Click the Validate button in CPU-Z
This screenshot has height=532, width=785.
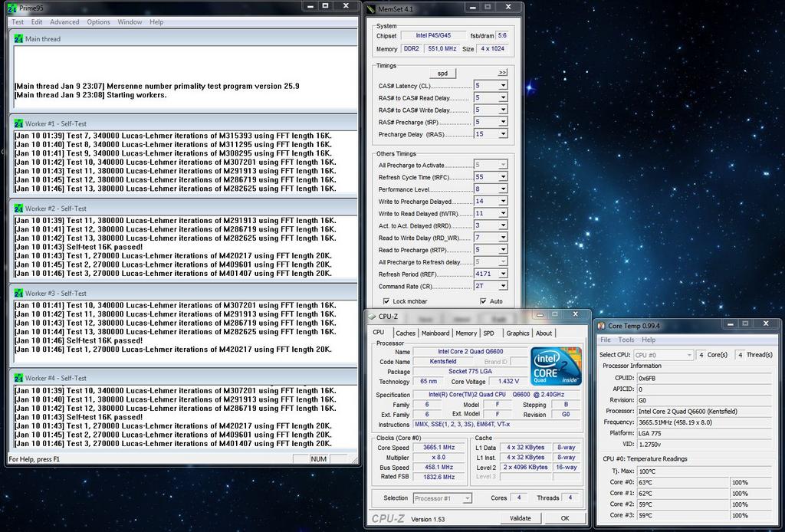click(x=521, y=518)
